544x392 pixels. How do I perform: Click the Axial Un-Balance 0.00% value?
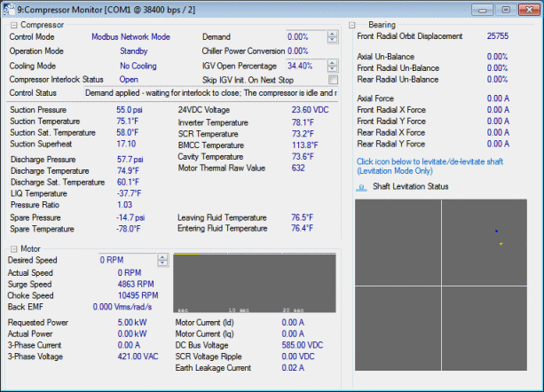point(497,57)
